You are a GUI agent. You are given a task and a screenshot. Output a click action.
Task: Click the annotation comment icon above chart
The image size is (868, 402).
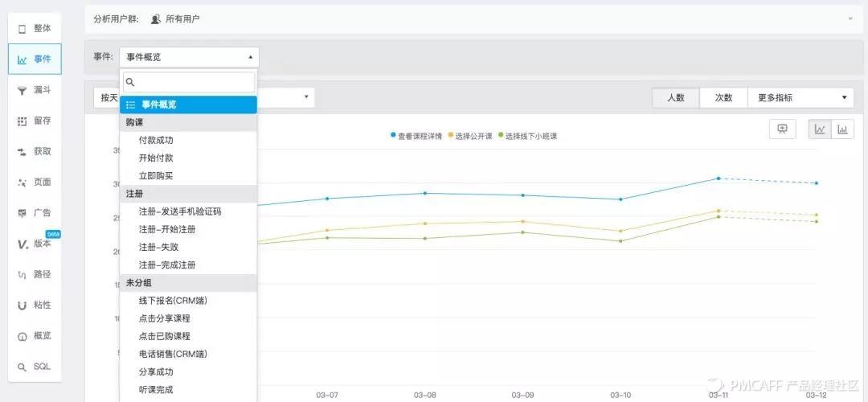point(782,129)
